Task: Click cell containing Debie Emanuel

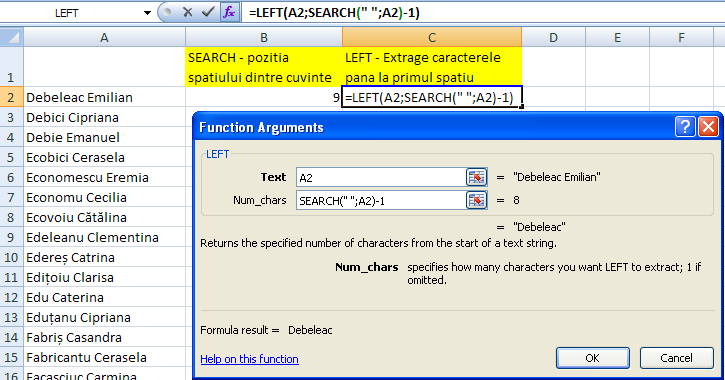Action: coord(104,137)
